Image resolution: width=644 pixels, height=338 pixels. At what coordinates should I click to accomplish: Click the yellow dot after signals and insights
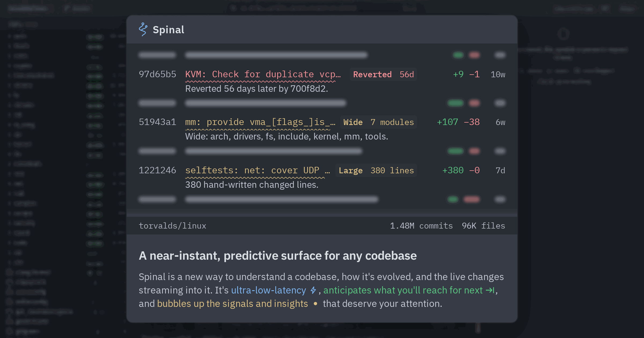pos(315,304)
